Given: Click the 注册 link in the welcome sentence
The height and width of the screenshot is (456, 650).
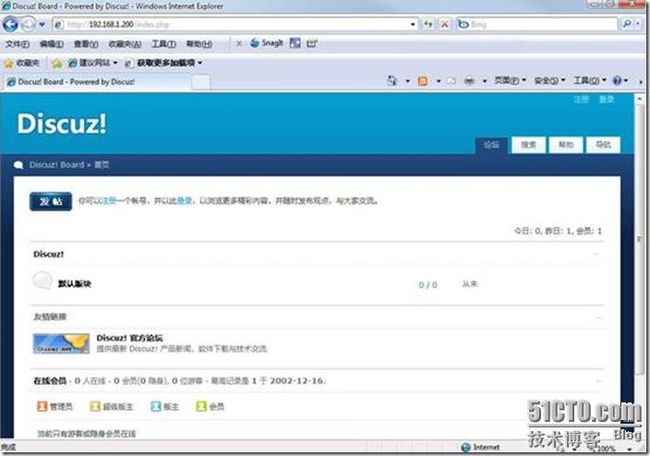Looking at the screenshot, I should (109, 201).
